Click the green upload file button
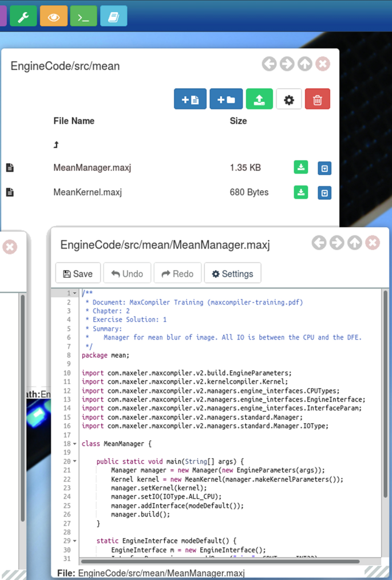Image resolution: width=392 pixels, height=580 pixels. click(259, 99)
